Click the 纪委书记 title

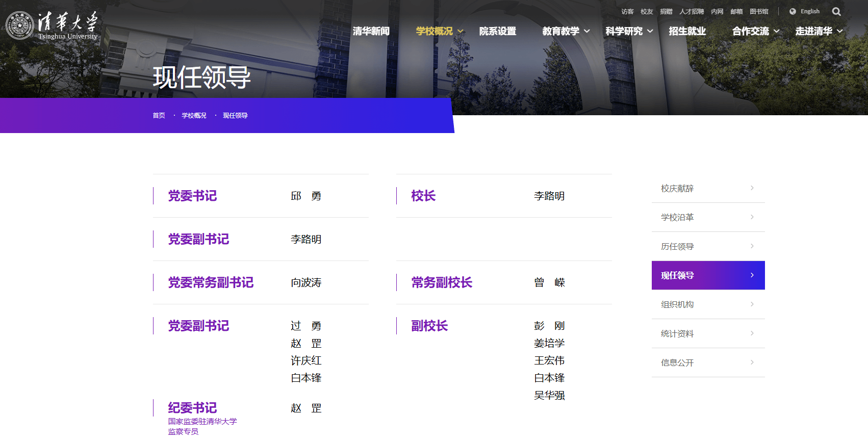click(192, 408)
